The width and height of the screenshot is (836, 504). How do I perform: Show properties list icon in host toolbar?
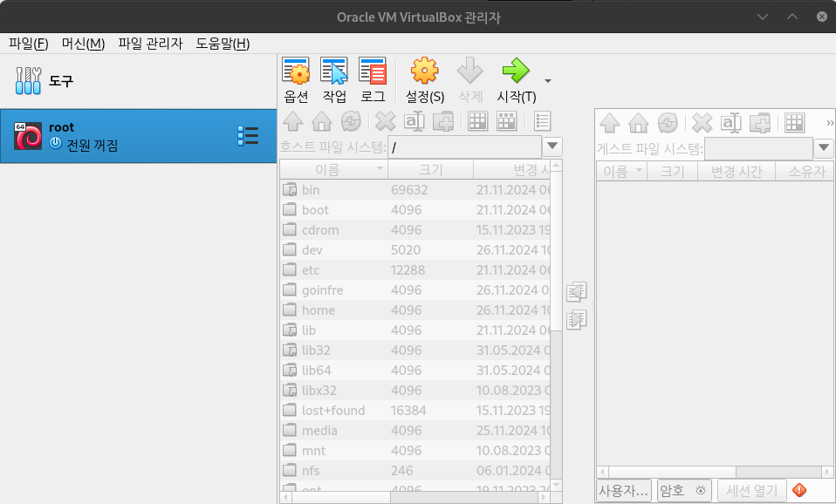coord(542,121)
